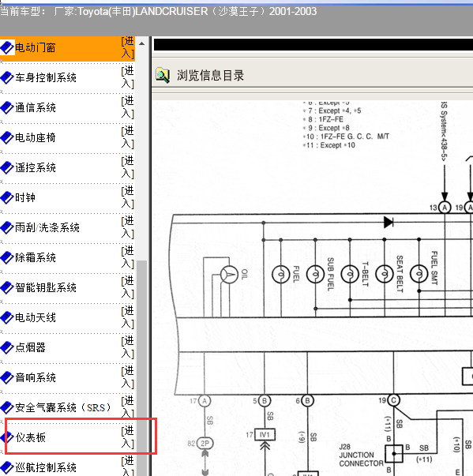The width and height of the screenshot is (473, 476).
Task: Open the 通信系统 entry text
Action: pos(36,108)
